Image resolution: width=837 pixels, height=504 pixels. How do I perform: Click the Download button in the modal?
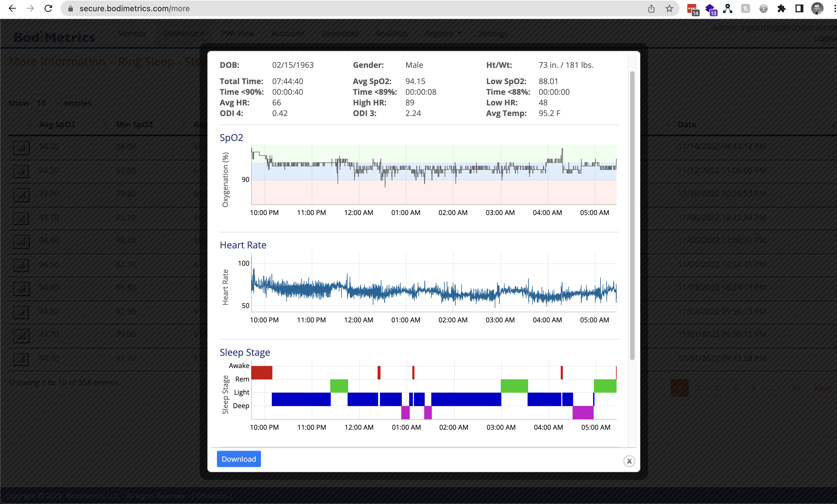click(x=239, y=459)
